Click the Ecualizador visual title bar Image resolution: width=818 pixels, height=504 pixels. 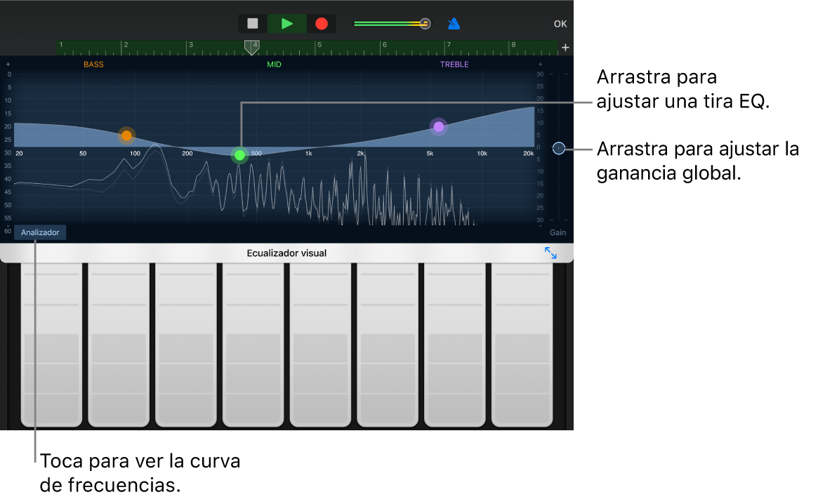tap(286, 253)
